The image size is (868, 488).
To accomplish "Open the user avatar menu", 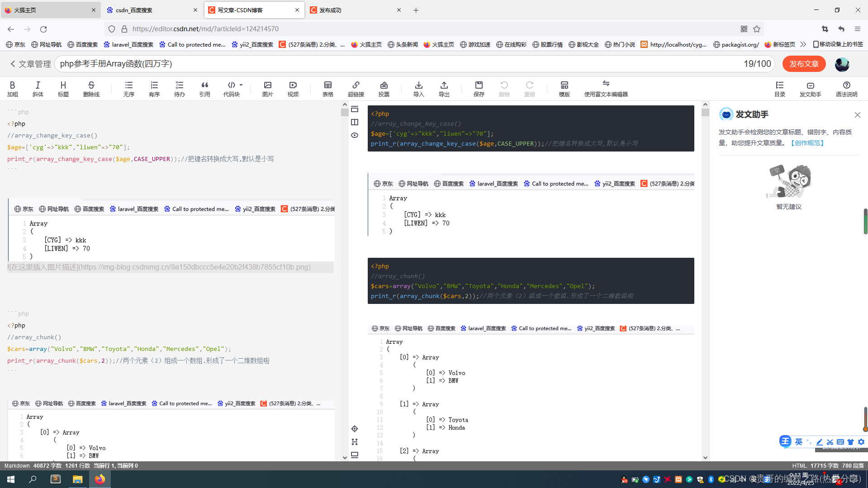I will point(842,64).
